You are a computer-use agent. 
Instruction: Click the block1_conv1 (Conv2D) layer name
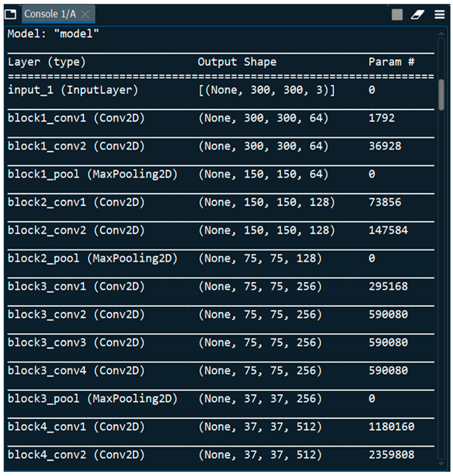pos(76,118)
